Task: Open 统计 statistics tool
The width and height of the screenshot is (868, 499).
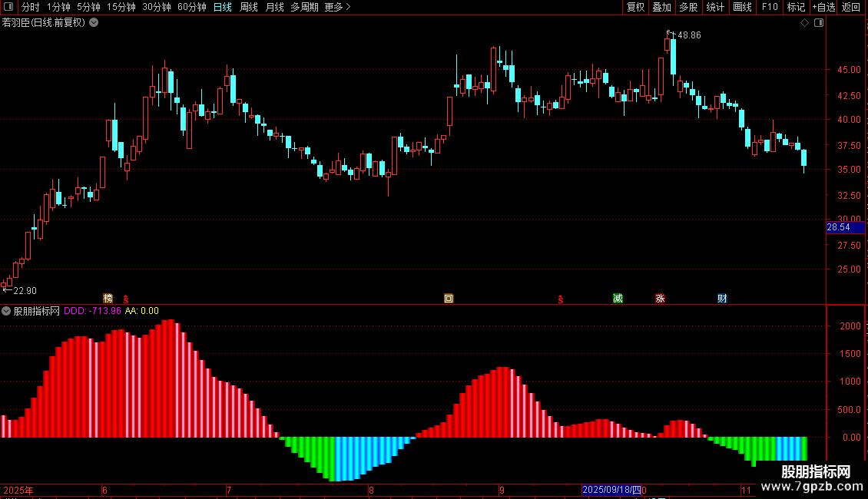Action: (715, 7)
